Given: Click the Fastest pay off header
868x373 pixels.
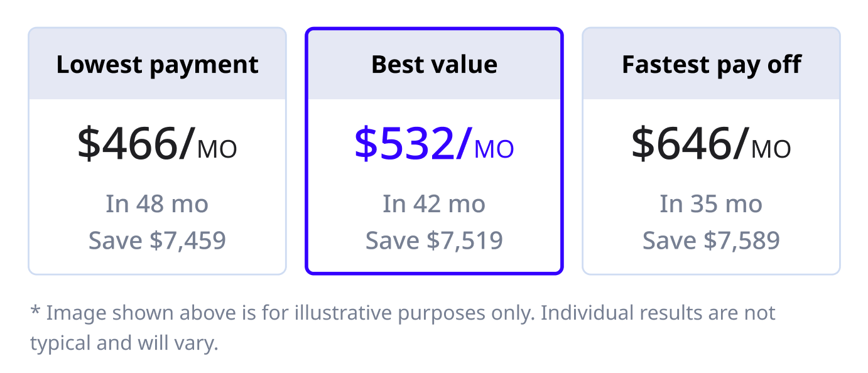Looking at the screenshot, I should pyautogui.click(x=711, y=64).
